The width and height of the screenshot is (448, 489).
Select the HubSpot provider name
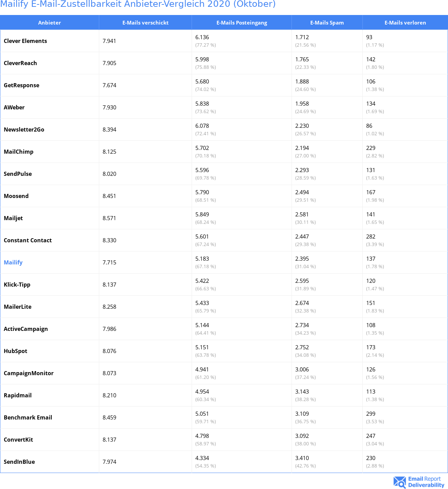[15, 351]
